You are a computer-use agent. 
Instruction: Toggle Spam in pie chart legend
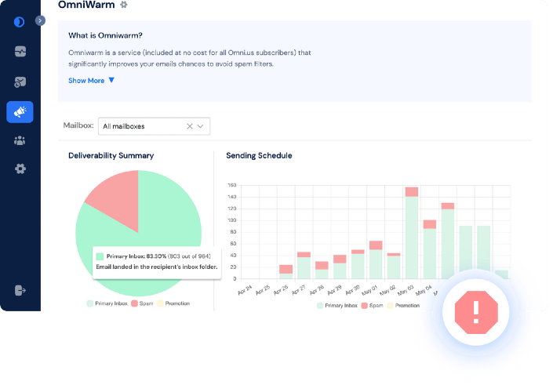pyautogui.click(x=142, y=303)
